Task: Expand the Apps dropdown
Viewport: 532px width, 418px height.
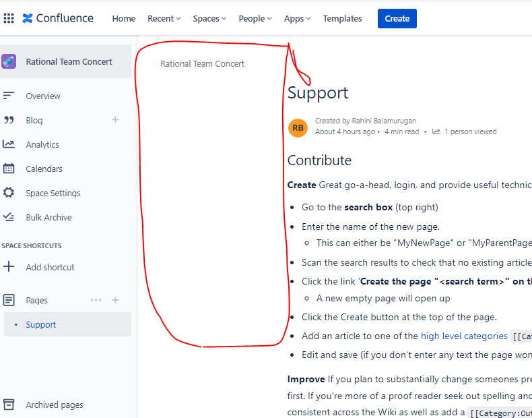Action: point(297,18)
